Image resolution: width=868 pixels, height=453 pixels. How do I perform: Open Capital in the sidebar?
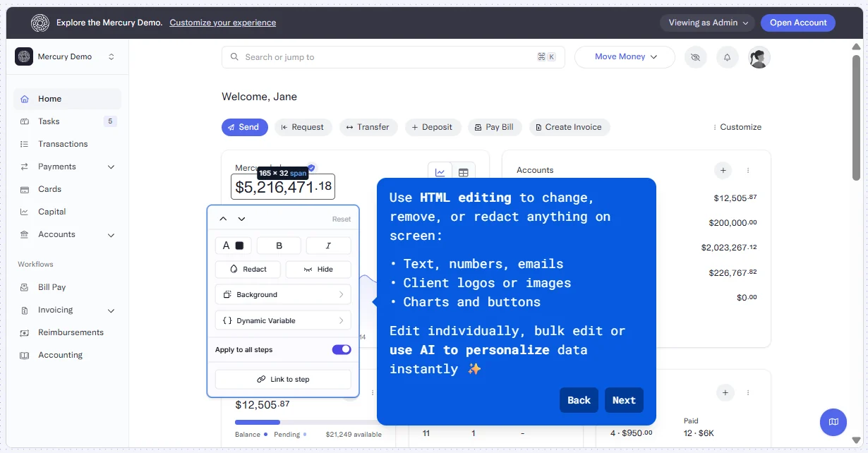(x=67, y=212)
